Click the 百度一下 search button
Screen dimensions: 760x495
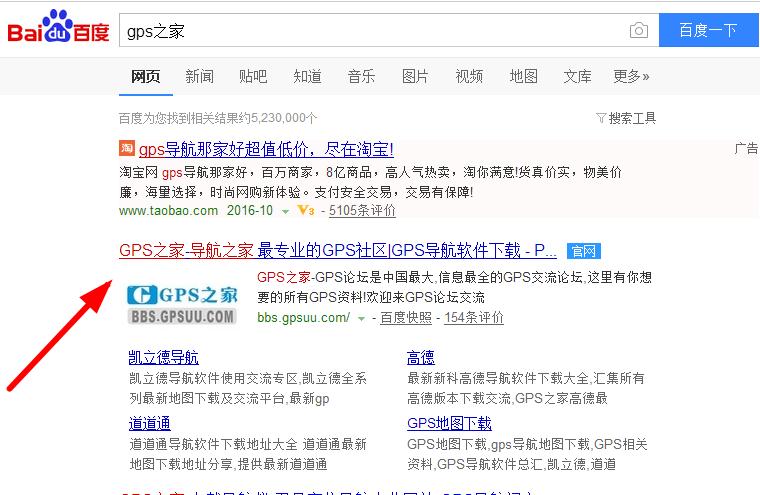point(708,30)
